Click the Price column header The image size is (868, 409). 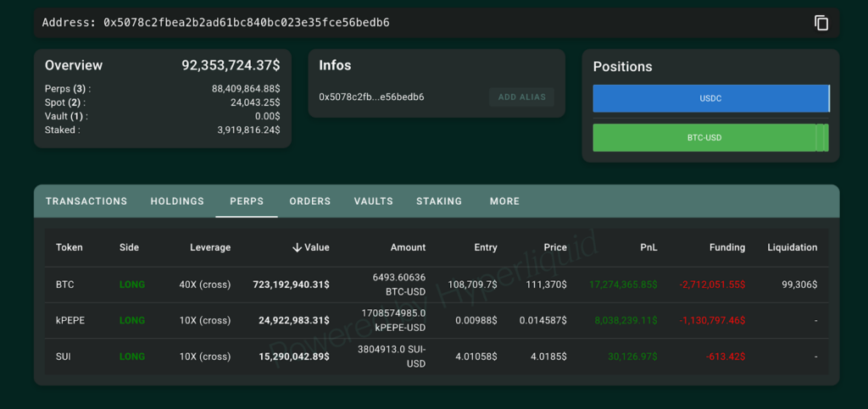555,247
